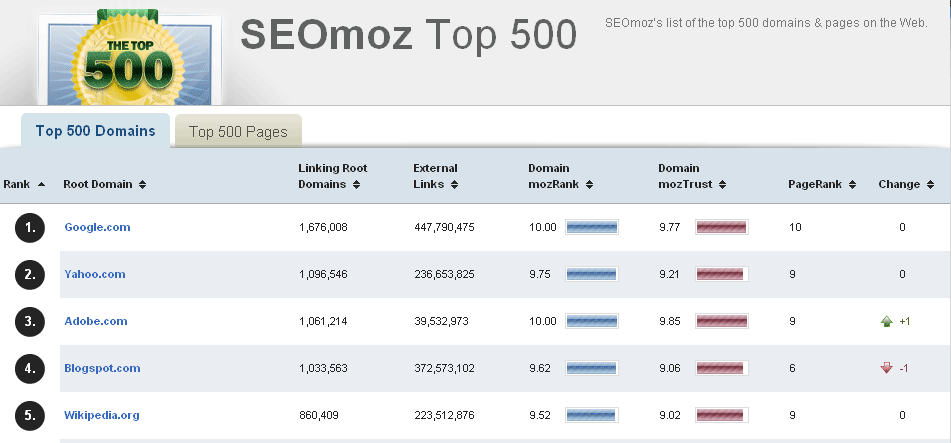Click Wikipedia.org red mozTrust bar
Viewport: 951px width, 443px height.
[721, 415]
